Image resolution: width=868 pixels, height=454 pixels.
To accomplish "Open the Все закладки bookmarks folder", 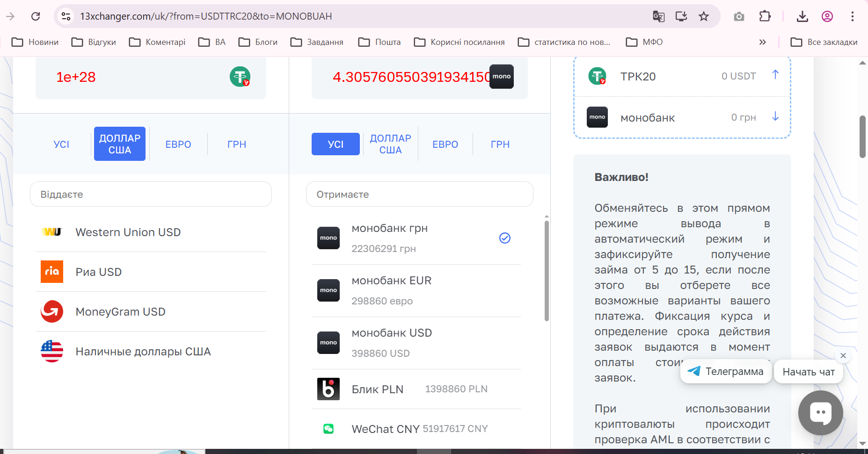I will [824, 42].
